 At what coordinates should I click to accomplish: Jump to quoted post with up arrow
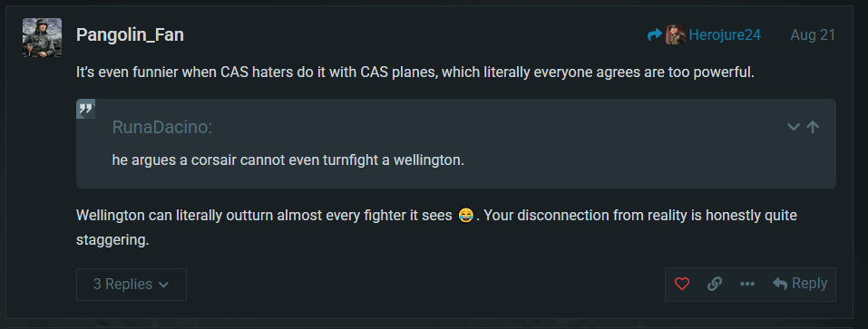click(812, 127)
